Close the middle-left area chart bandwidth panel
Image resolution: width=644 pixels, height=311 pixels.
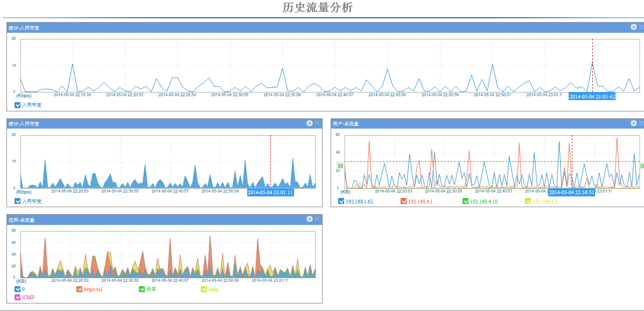pos(317,123)
